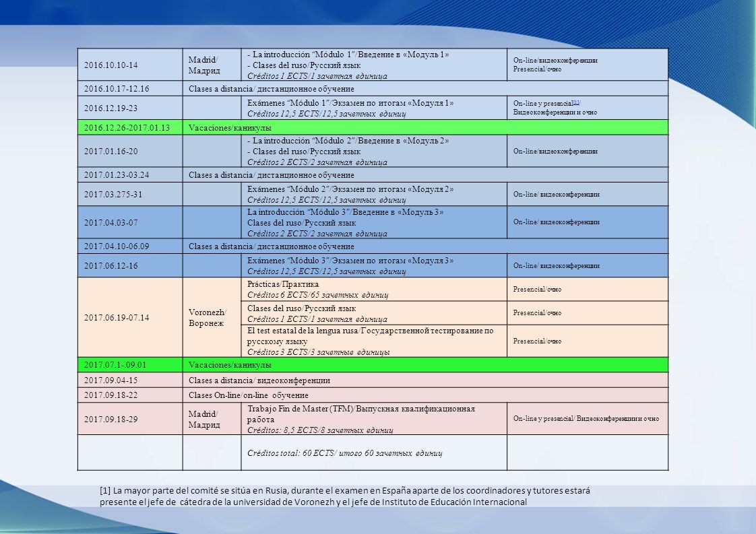
Task: Click 'On-line/ видеоконференции' in the 2017.03.275-31 row
Action: [557, 194]
